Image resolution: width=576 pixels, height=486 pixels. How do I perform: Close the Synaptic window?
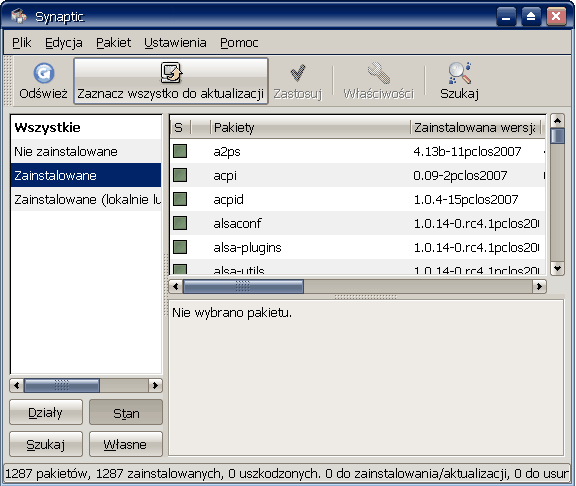pyautogui.click(x=556, y=17)
